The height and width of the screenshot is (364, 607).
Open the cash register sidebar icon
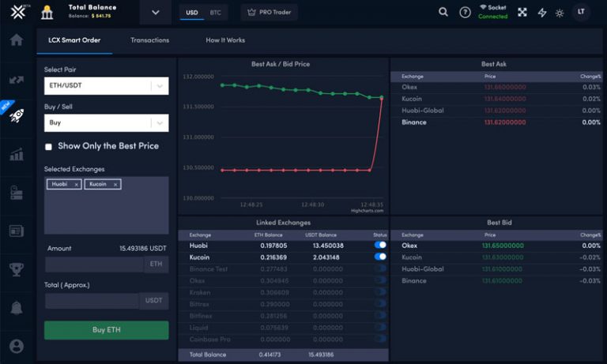pos(17,193)
